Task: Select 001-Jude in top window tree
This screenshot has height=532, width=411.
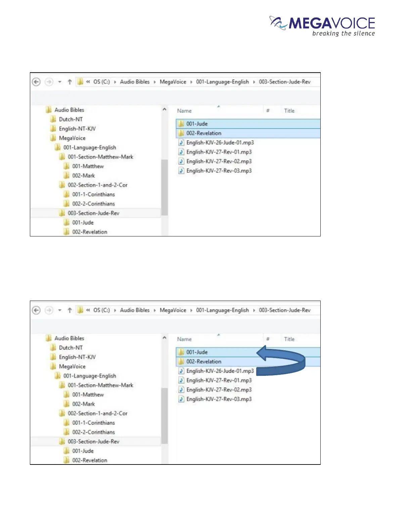Action: click(79, 223)
